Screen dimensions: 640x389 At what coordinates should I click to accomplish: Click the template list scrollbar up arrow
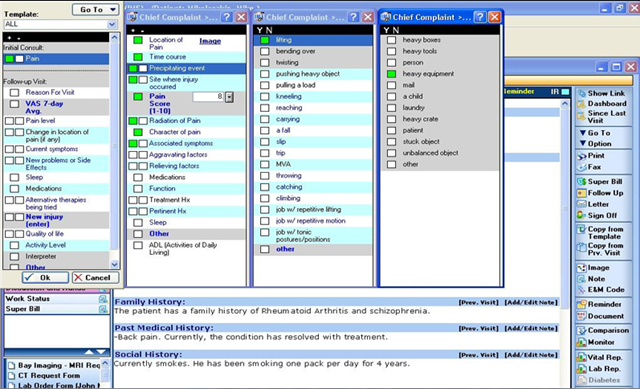(x=114, y=38)
